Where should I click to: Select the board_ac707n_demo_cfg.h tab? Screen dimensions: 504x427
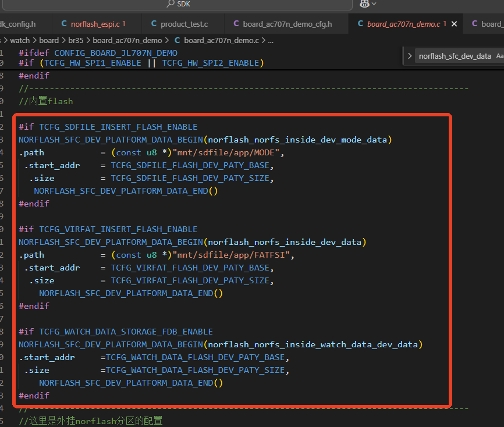pyautogui.click(x=286, y=24)
